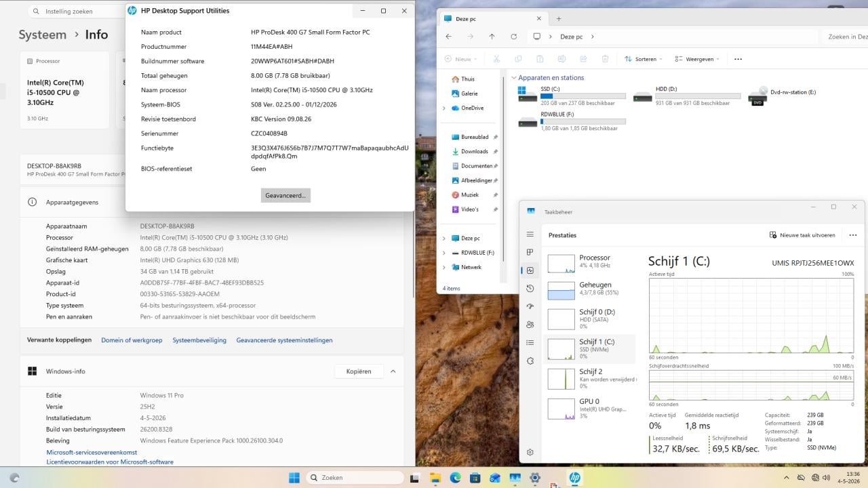Click Systeem breadcrumb in Settings

[43, 35]
